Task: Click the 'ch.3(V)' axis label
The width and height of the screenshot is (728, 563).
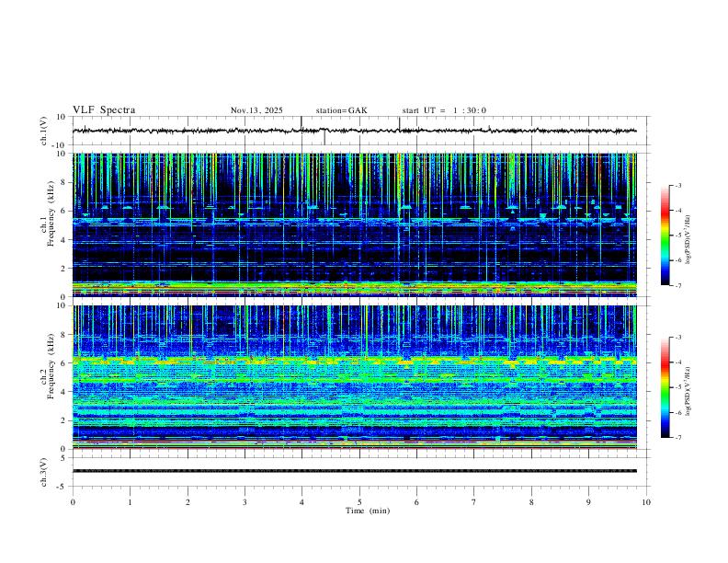Action: click(43, 472)
